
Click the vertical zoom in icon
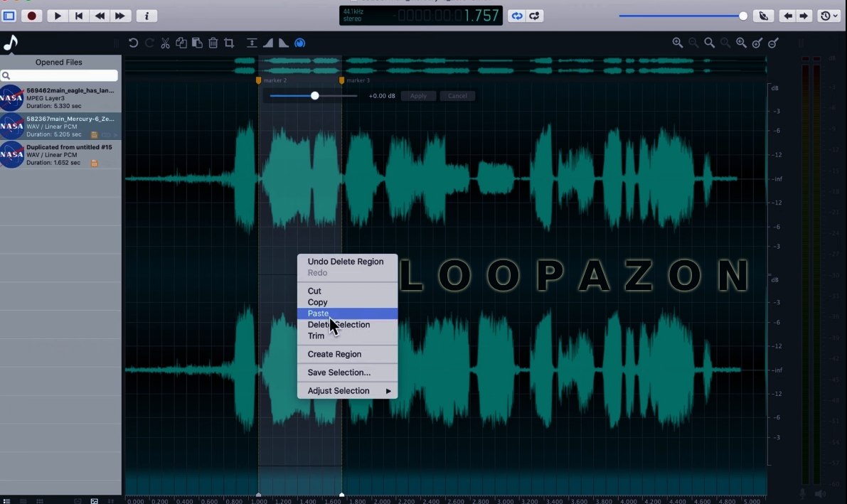tap(757, 43)
